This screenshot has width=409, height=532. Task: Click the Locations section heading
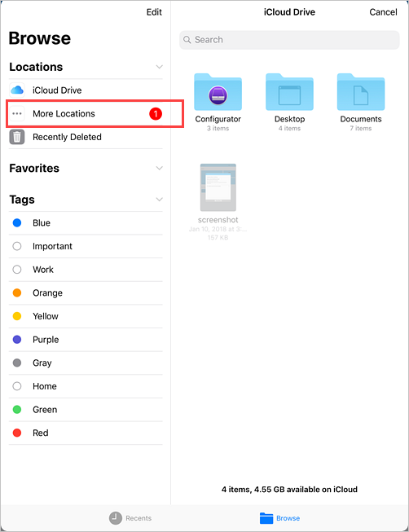[x=36, y=67]
